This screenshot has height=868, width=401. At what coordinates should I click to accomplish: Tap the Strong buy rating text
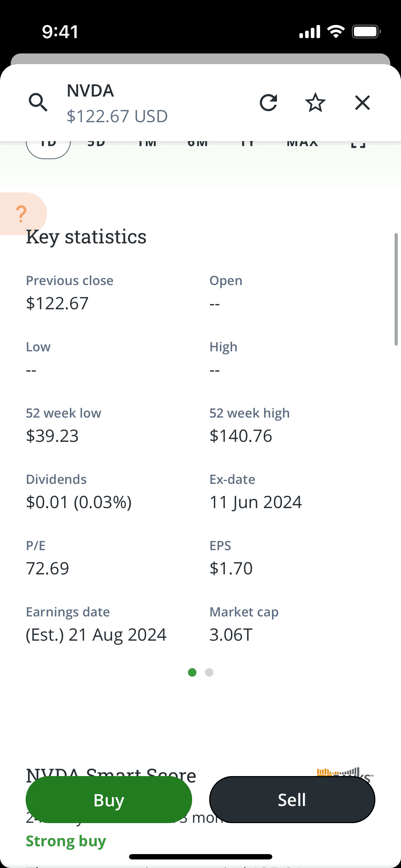[66, 841]
